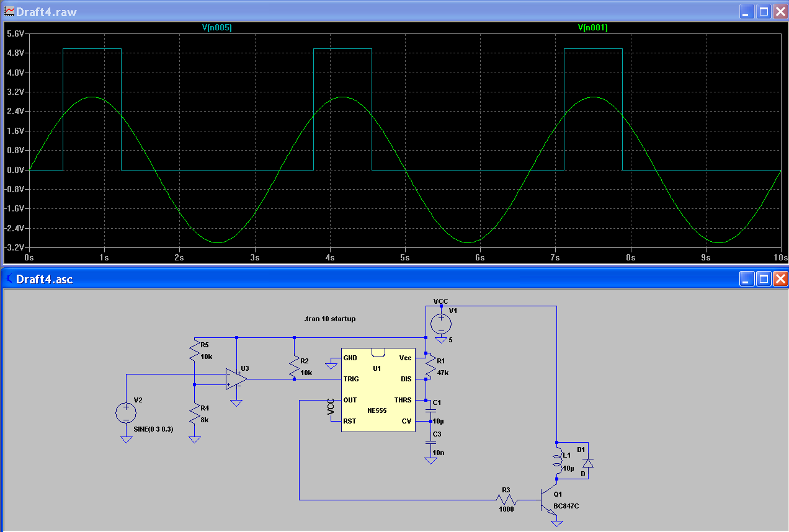
Task: Click the THRS pin label on U1
Action: [x=403, y=400]
